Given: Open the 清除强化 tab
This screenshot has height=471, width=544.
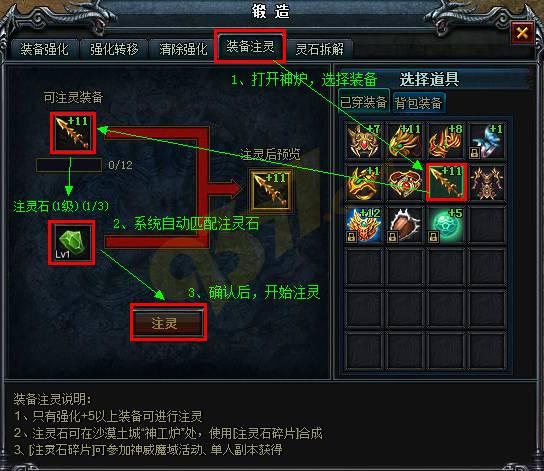Looking at the screenshot, I should (x=184, y=49).
